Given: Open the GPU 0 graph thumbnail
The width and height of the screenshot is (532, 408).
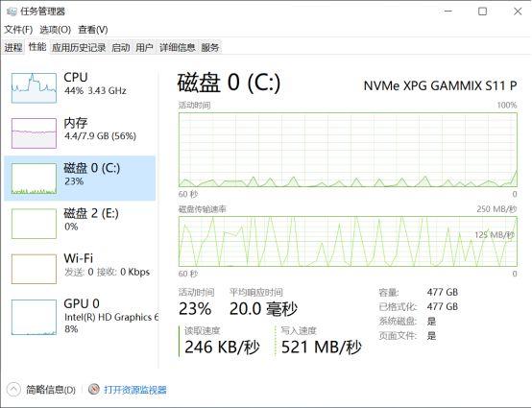Looking at the screenshot, I should 34,317.
